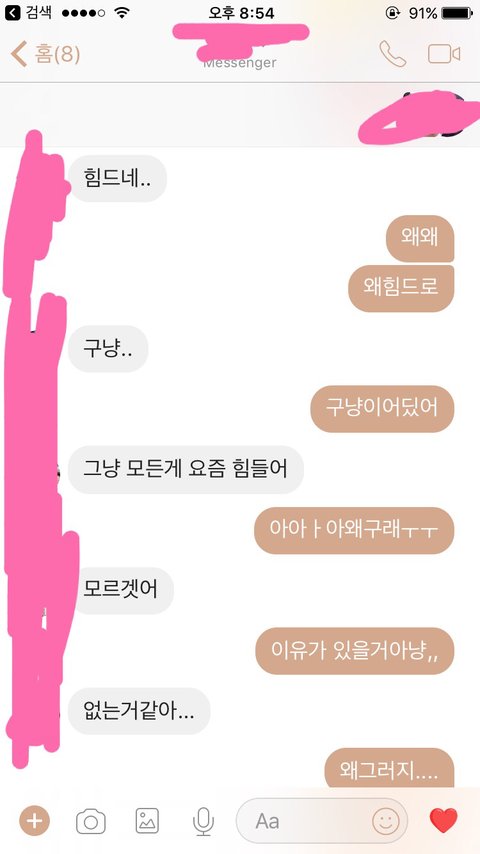Viewport: 480px width, 854px height.
Task: Send a red heart reaction
Action: pyautogui.click(x=443, y=821)
